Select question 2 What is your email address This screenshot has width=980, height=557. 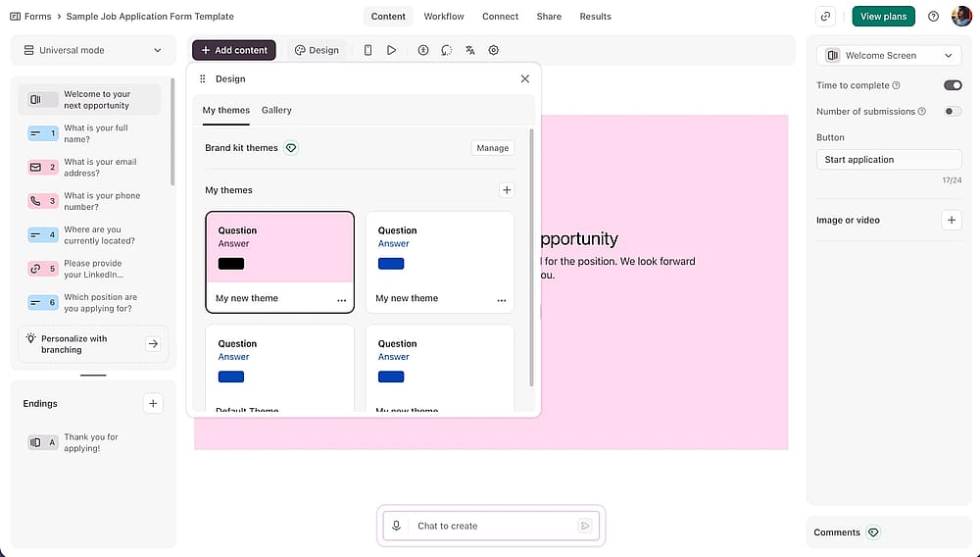[89, 167]
